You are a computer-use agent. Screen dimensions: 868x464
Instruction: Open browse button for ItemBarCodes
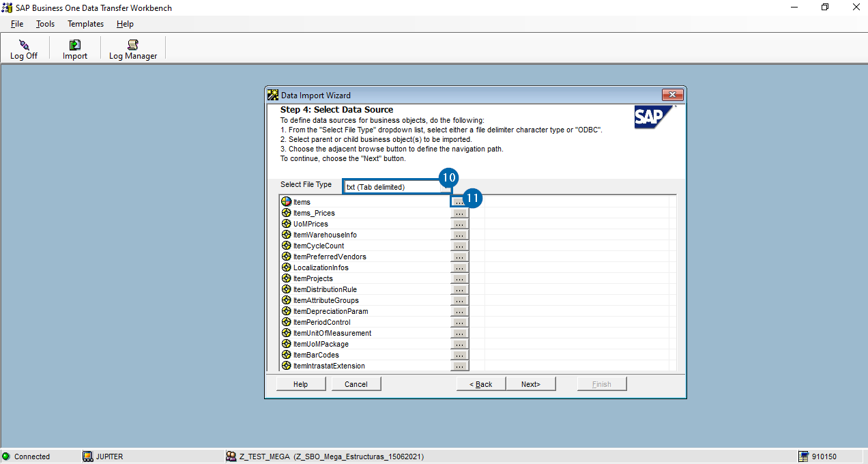(459, 355)
